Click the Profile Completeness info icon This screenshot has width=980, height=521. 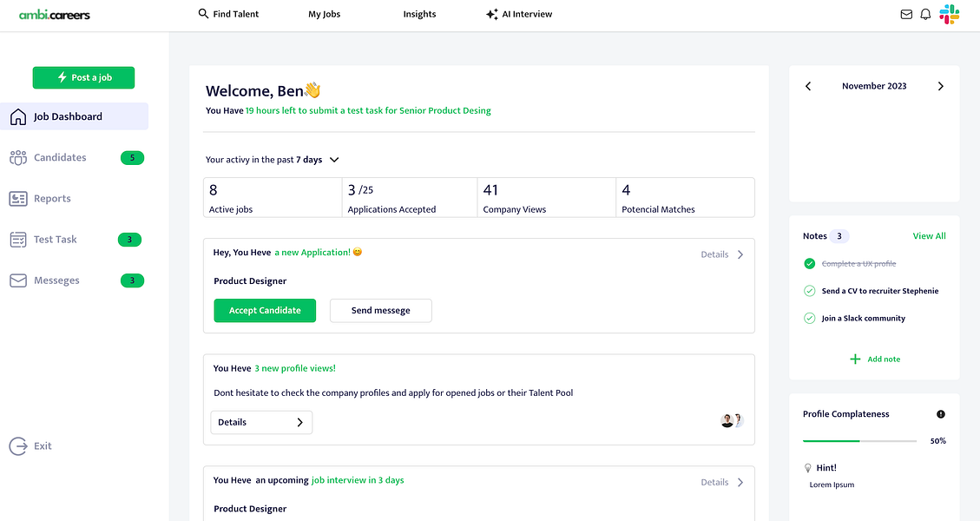pos(941,414)
